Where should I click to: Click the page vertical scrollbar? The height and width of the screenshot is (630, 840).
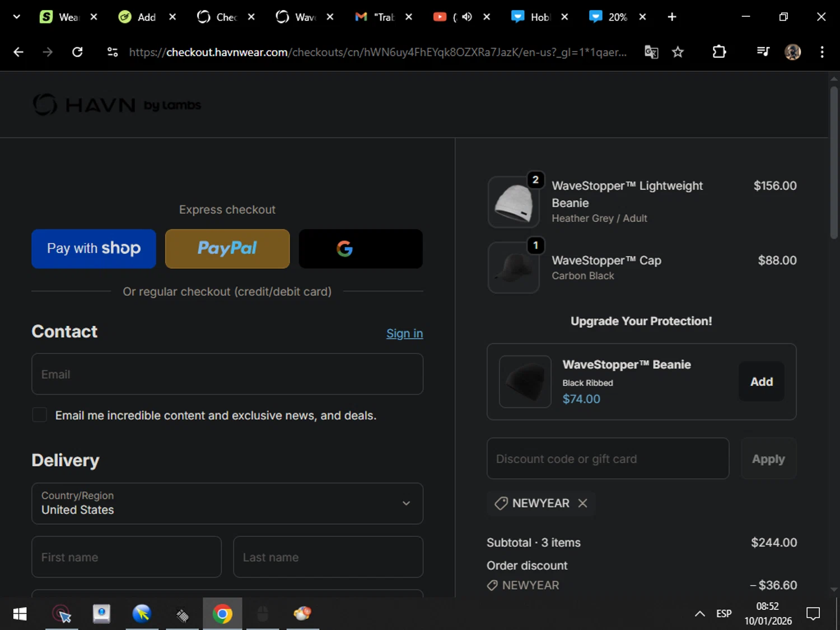point(834,162)
